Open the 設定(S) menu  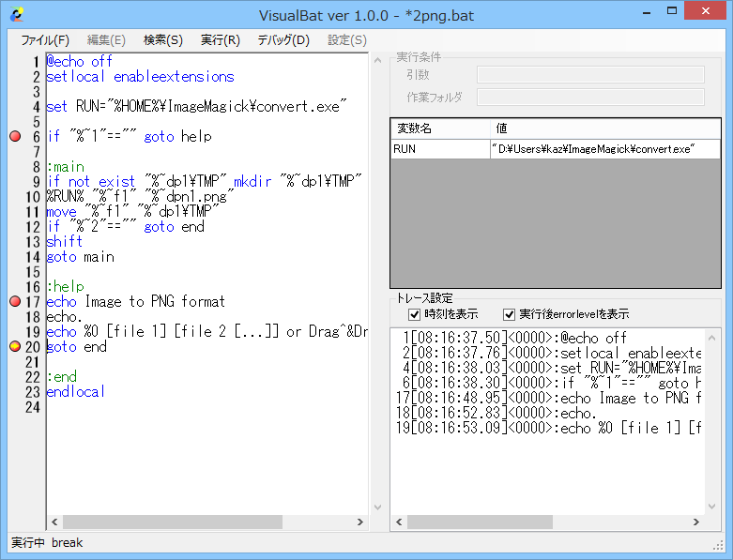347,40
